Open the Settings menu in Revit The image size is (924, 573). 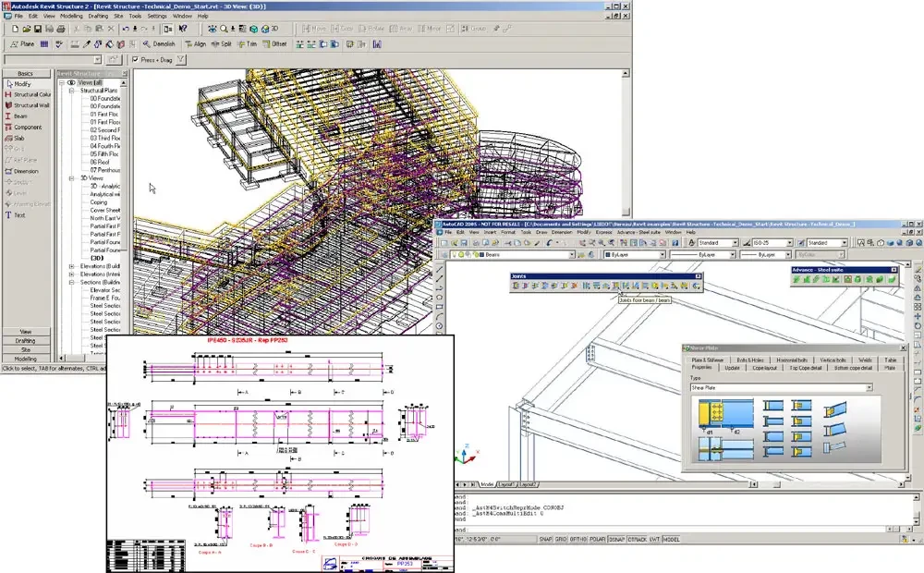pyautogui.click(x=157, y=16)
